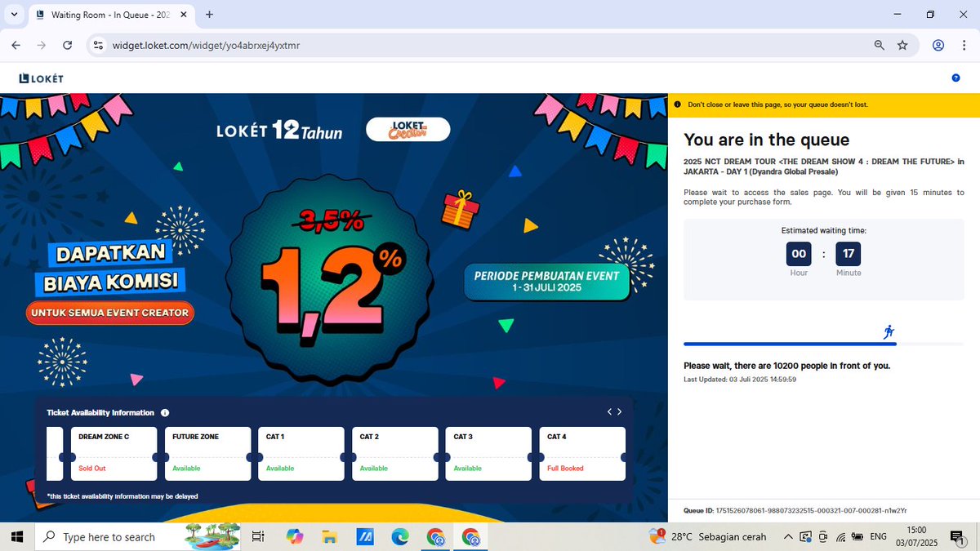The width and height of the screenshot is (980, 551).
Task: Select the CAT 4 ticket card
Action: (582, 454)
